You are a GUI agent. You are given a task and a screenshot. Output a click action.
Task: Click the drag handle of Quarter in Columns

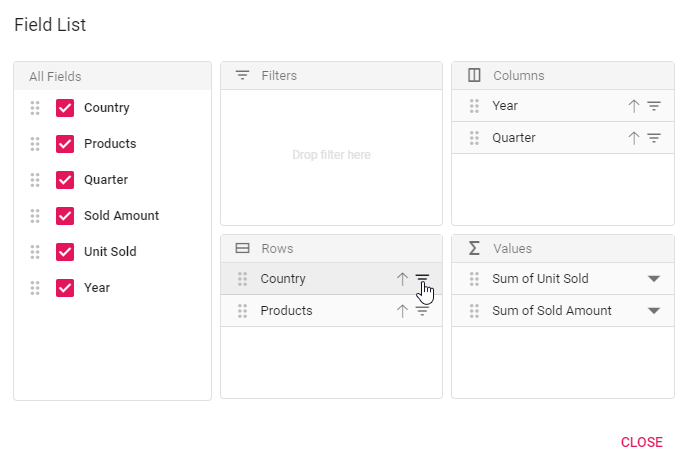[x=474, y=138]
